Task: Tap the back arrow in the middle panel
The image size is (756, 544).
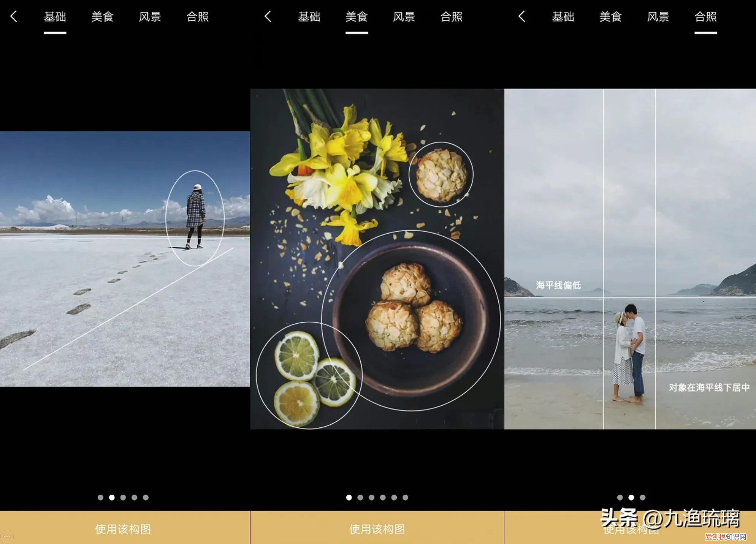Action: pos(268,16)
